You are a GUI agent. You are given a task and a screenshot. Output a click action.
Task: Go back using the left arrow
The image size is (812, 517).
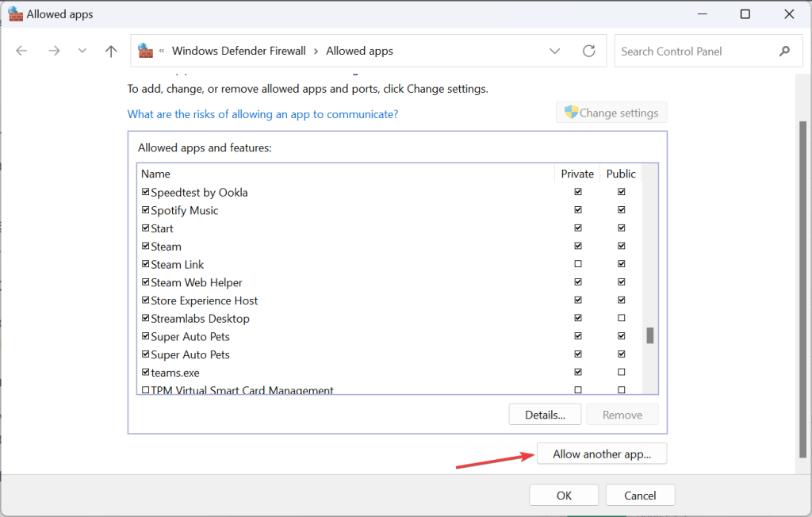pyautogui.click(x=21, y=51)
